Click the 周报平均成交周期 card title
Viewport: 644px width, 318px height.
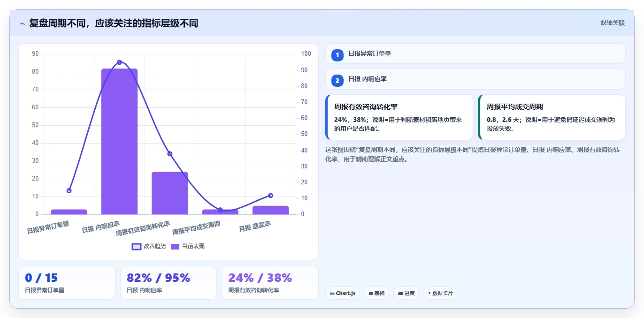click(515, 107)
